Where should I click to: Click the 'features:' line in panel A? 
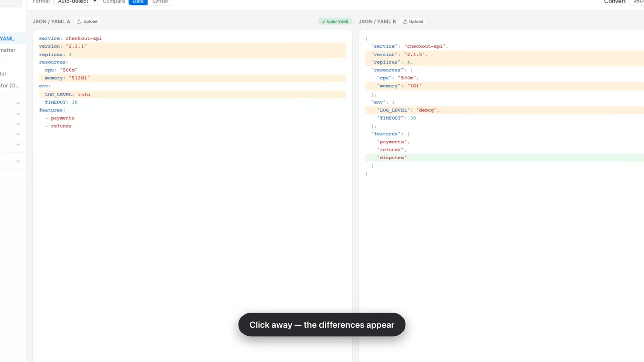point(52,110)
